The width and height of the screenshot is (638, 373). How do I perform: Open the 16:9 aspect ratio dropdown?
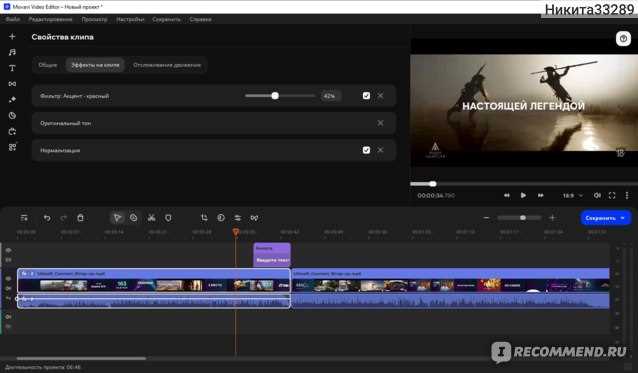(x=572, y=196)
